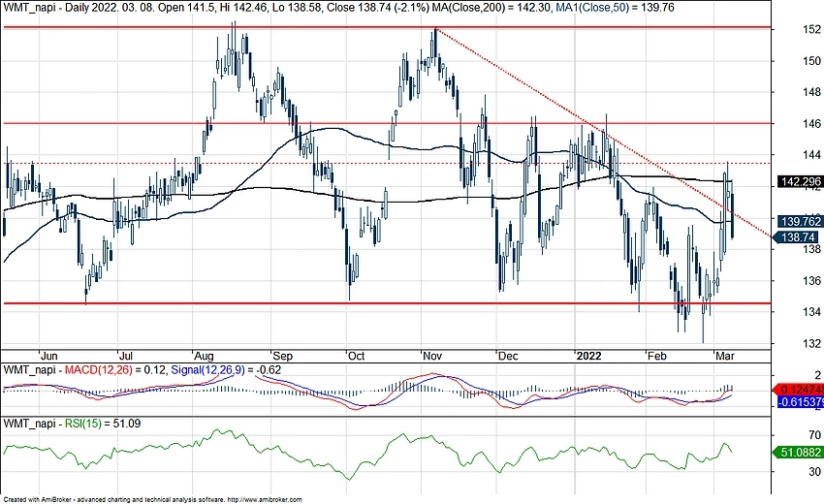Click the 146 price axis label
The image size is (824, 504).
pyautogui.click(x=812, y=123)
